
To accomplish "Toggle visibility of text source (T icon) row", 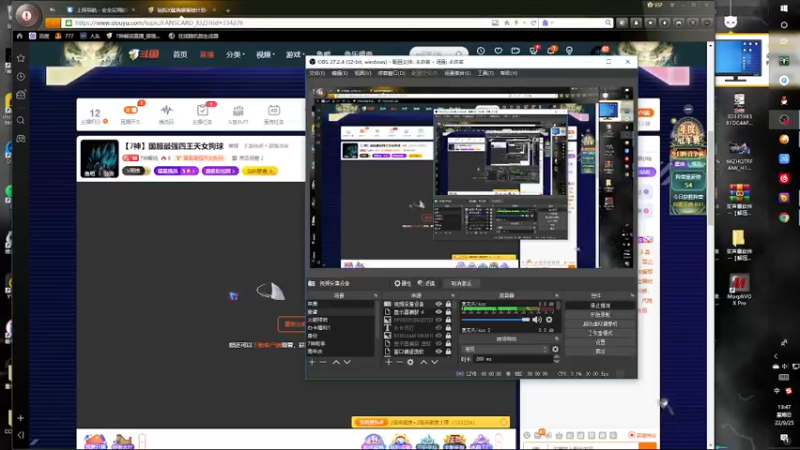I will click(x=439, y=328).
